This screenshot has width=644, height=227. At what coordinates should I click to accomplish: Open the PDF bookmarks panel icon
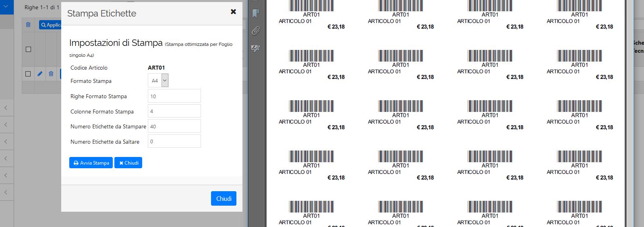point(255,14)
